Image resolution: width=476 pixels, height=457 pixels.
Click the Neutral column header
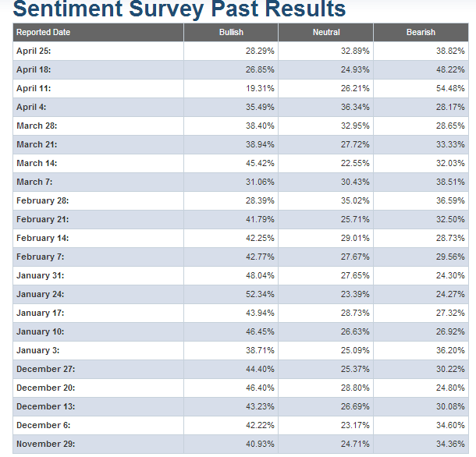(x=326, y=33)
